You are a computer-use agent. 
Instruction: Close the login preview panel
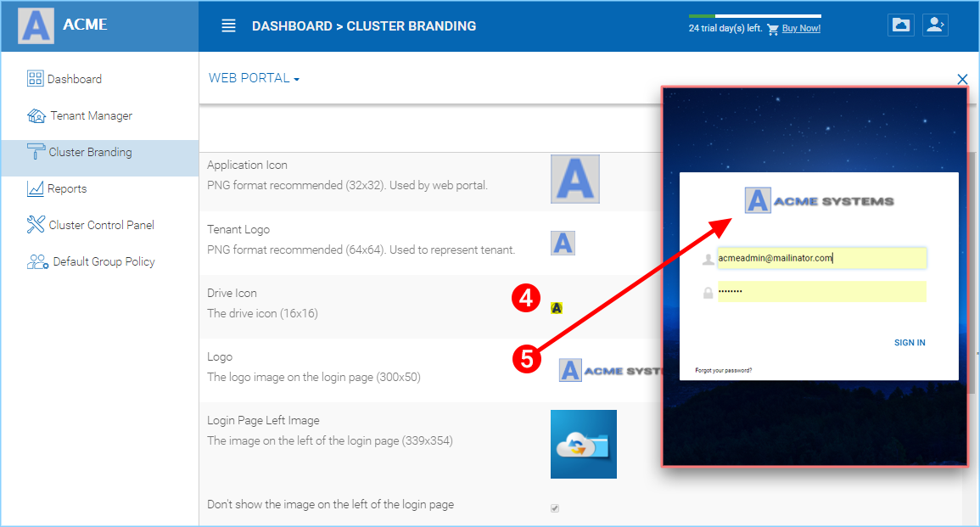click(962, 79)
